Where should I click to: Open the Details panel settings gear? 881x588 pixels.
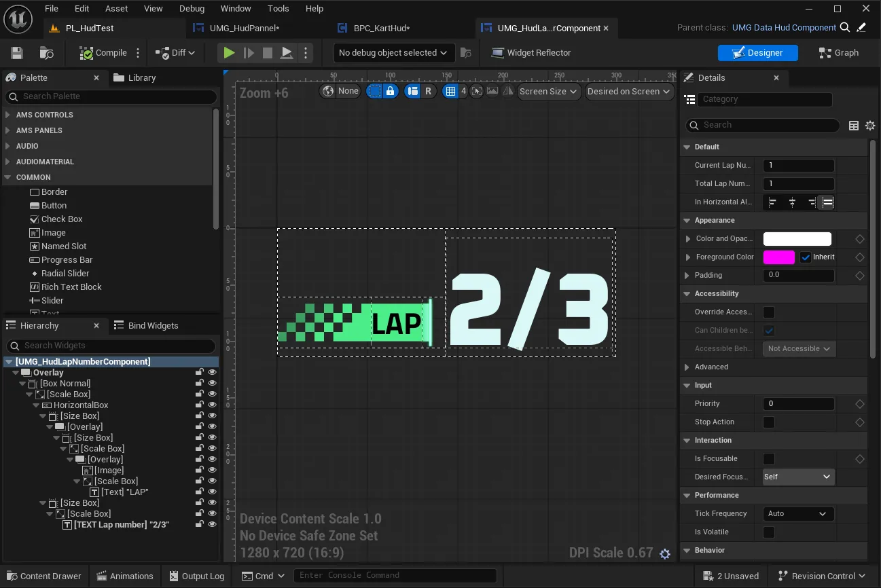(870, 126)
